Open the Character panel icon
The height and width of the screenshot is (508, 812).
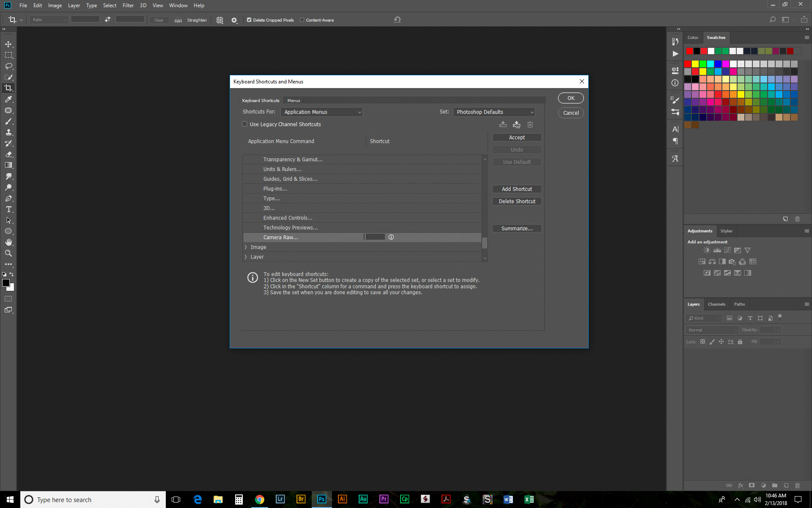point(675,129)
